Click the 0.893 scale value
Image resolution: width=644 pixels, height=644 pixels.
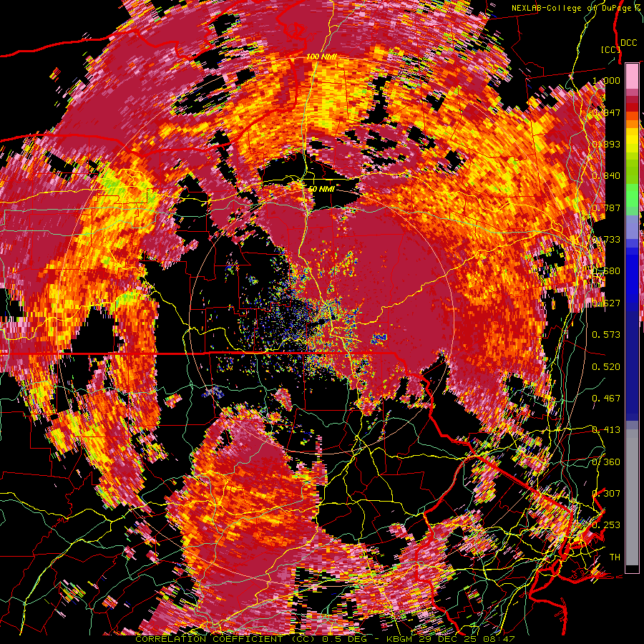pyautogui.click(x=606, y=144)
